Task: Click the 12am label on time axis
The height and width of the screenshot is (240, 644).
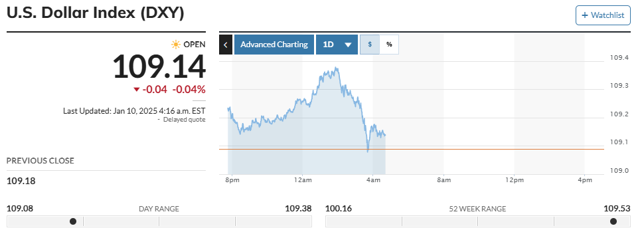Action: pos(302,180)
